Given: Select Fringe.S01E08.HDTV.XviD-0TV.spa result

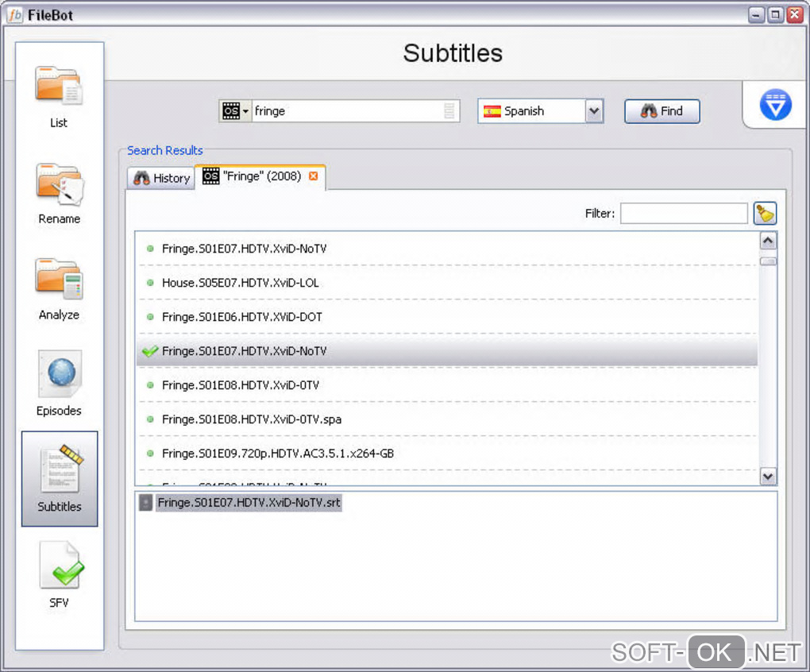Looking at the screenshot, I should tap(447, 419).
